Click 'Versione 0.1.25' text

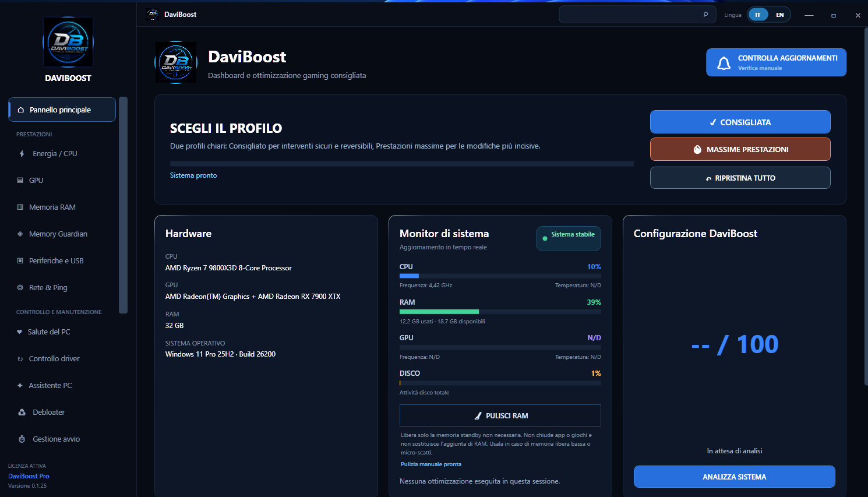tap(27, 486)
